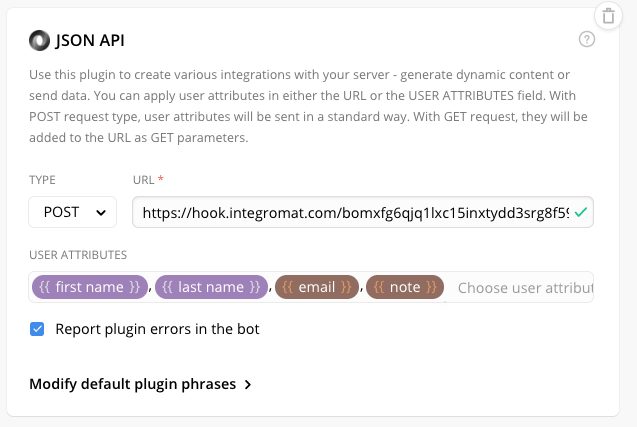The width and height of the screenshot is (637, 427).
Task: Click the Choose user attribute field
Action: click(x=524, y=288)
